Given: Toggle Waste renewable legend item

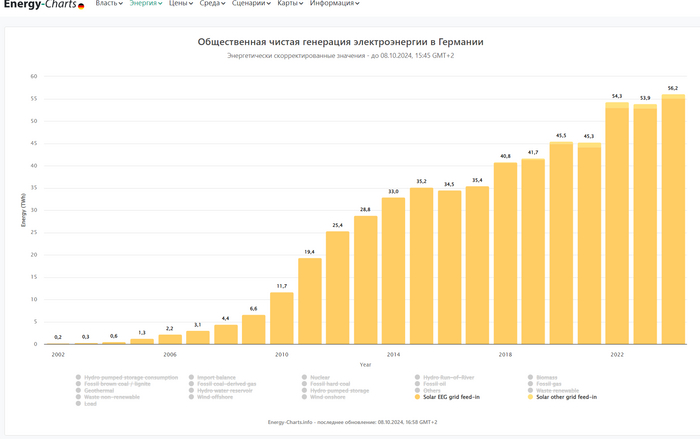Looking at the screenshot, I should click(553, 390).
